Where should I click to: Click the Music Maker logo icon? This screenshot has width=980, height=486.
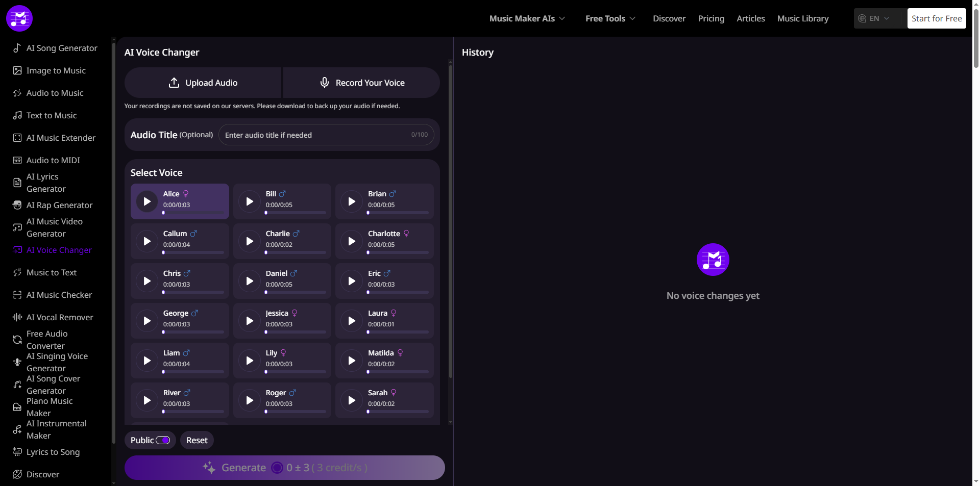19,18
